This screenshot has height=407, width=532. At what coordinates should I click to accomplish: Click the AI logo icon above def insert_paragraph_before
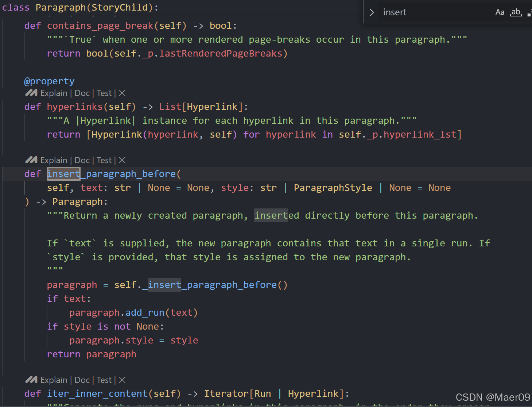(x=31, y=160)
